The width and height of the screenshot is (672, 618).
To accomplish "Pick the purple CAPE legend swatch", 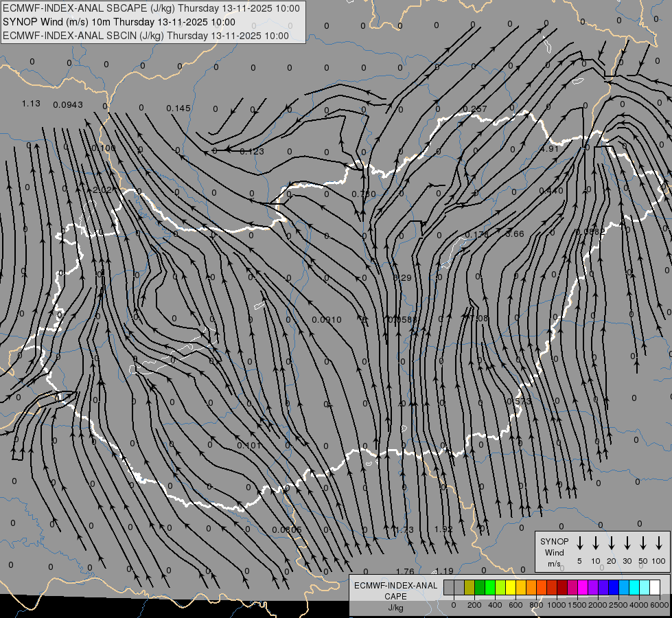I will click(x=593, y=587).
